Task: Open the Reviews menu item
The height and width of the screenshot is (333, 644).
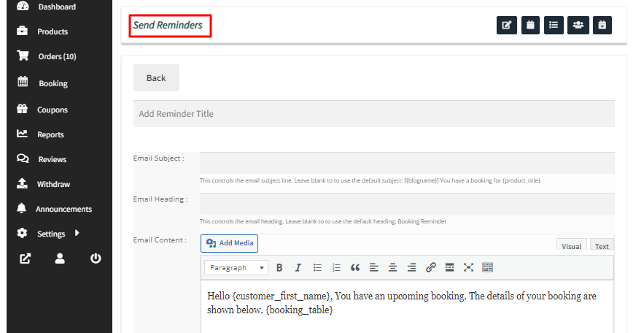Action: (x=53, y=159)
